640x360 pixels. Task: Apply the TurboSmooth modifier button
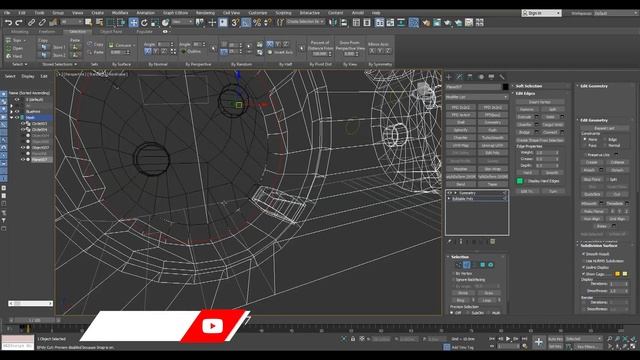pos(493,138)
